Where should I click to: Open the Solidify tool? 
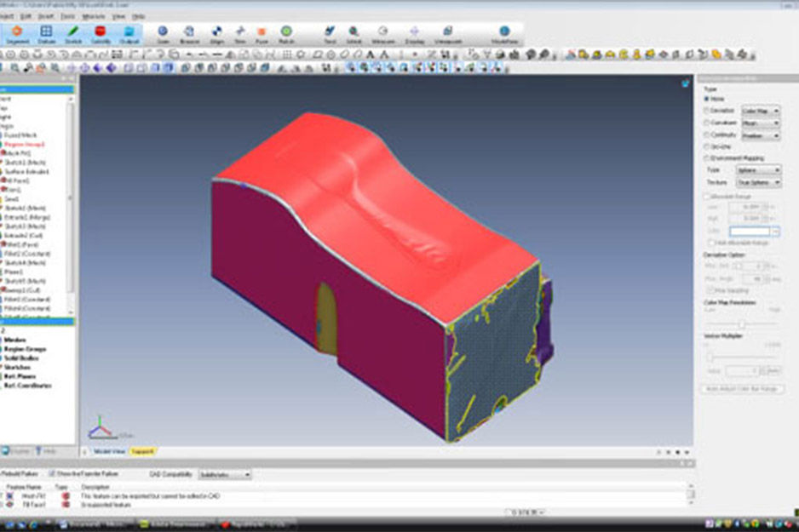click(x=101, y=32)
